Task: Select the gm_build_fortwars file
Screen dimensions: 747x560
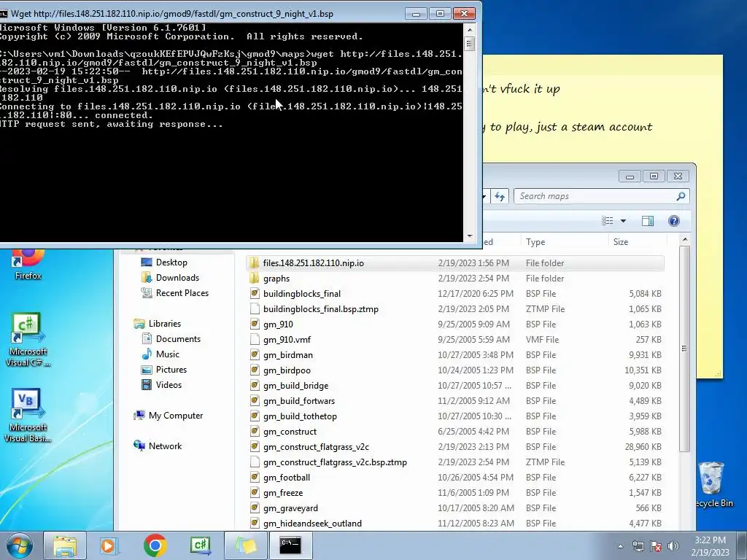Action: click(455, 400)
